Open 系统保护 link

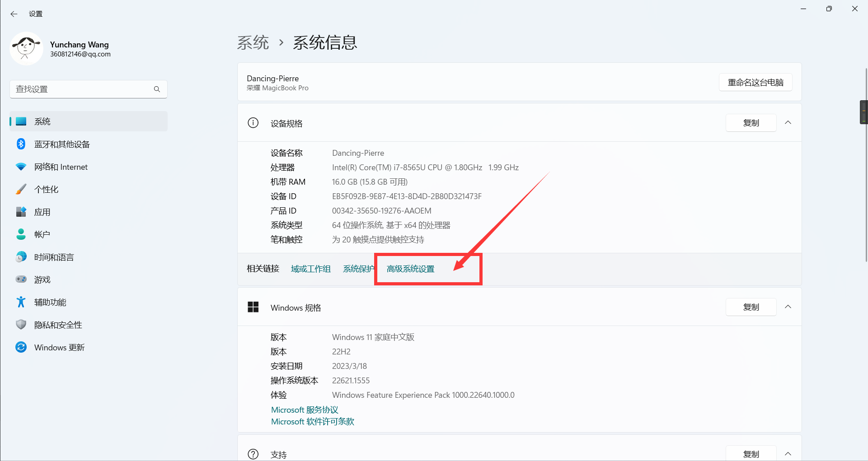coord(359,269)
